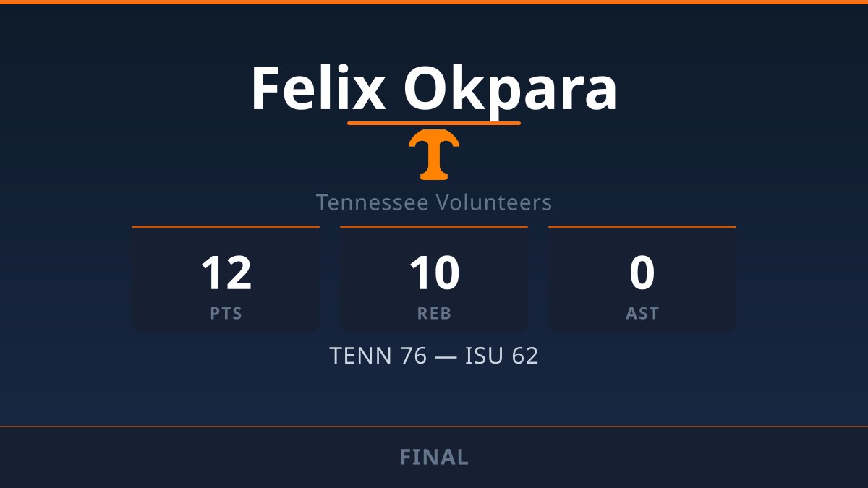Click the orange line atop the AST card

pyautogui.click(x=642, y=227)
